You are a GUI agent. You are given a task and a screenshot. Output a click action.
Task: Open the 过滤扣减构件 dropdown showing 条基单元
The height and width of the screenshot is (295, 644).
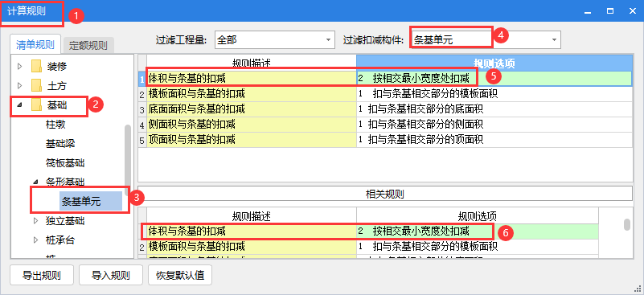coord(486,40)
